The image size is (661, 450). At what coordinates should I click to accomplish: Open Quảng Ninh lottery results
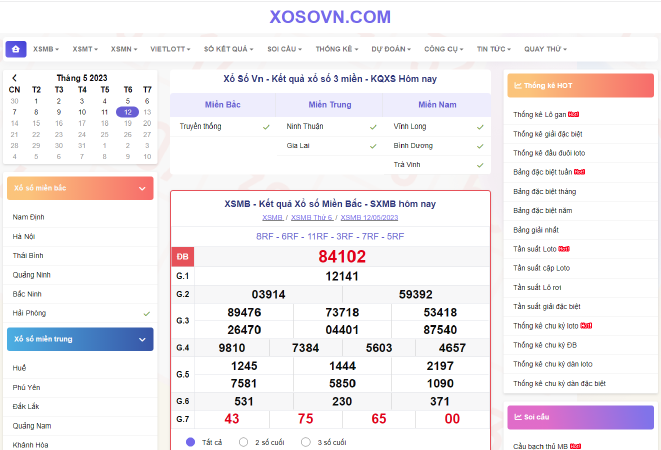tap(32, 275)
